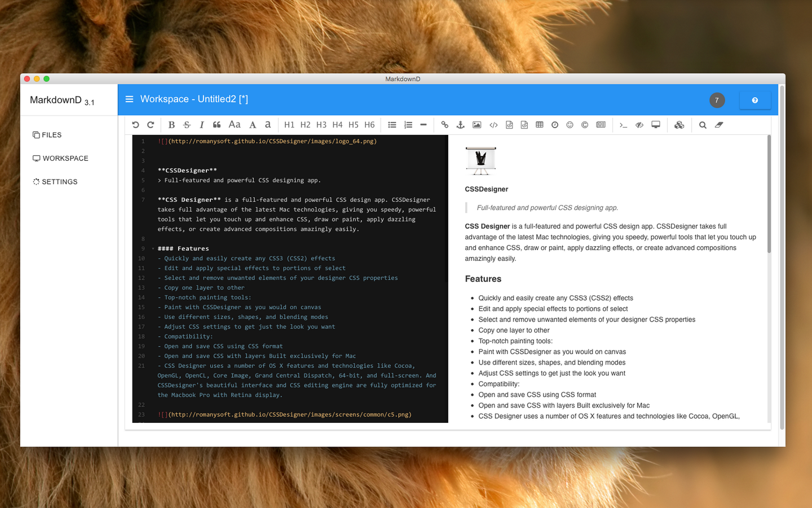
Task: Apply strikethrough formatting
Action: [187, 125]
